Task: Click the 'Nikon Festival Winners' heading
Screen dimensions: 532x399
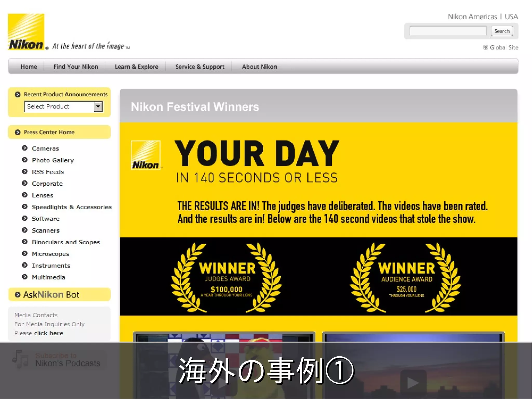Action: click(x=195, y=107)
